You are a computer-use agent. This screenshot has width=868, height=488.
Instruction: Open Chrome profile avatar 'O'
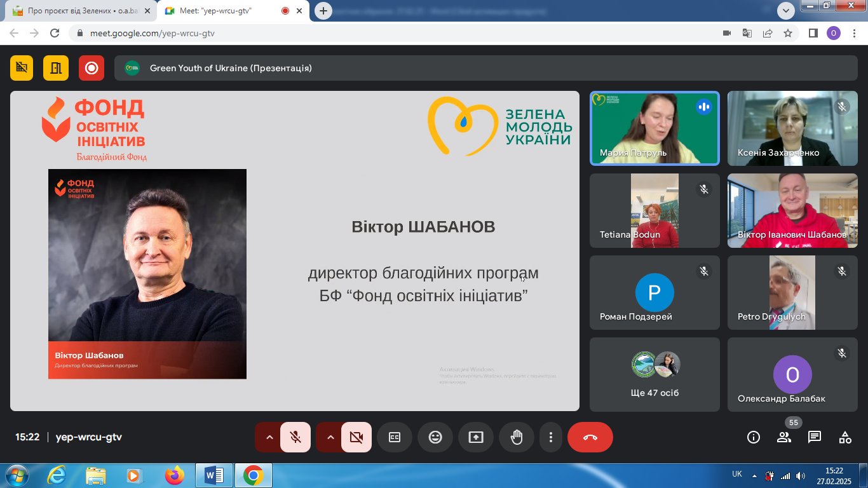tap(834, 33)
